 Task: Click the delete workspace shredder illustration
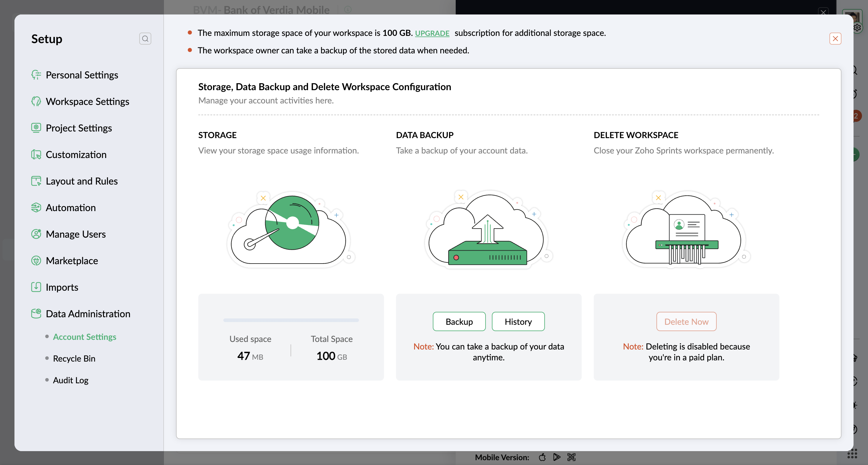[x=686, y=229]
